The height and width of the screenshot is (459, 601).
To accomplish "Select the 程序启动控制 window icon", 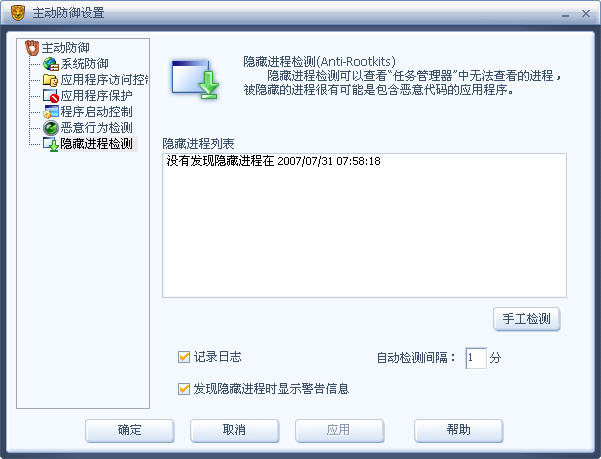I will click(51, 111).
